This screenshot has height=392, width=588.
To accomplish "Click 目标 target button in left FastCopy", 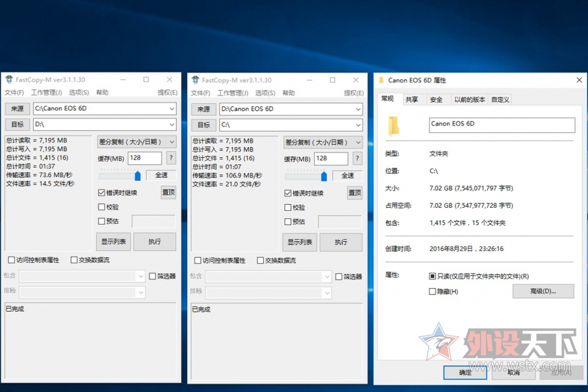I will [17, 125].
